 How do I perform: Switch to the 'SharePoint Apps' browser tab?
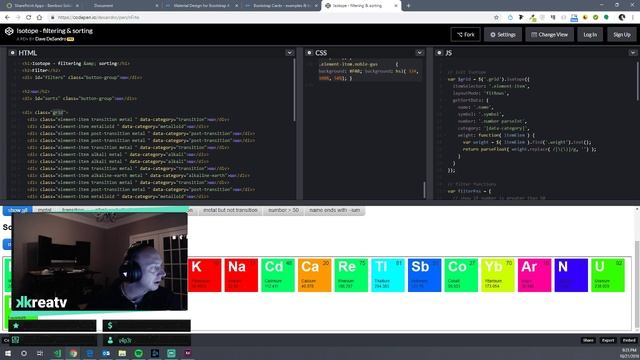coord(42,6)
